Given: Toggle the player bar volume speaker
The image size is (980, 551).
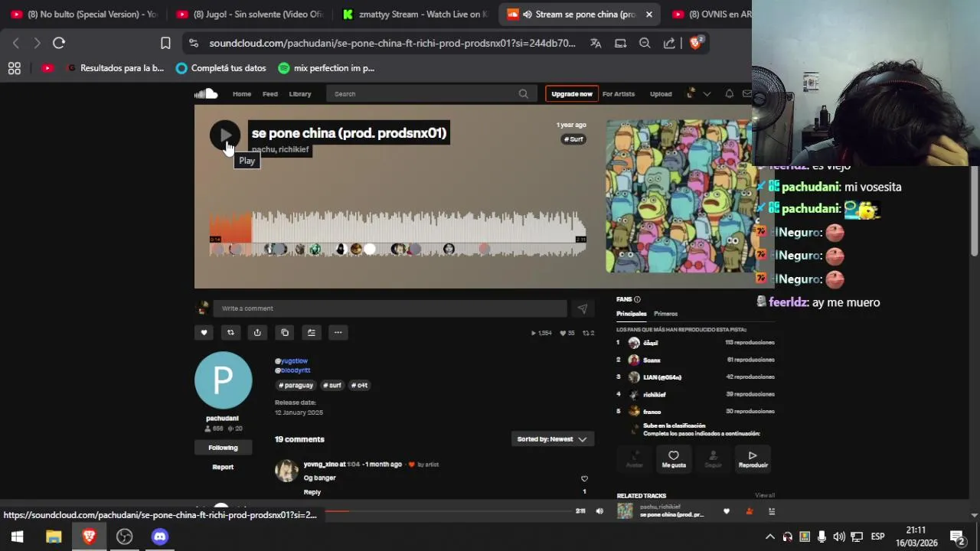Looking at the screenshot, I should pos(599,511).
